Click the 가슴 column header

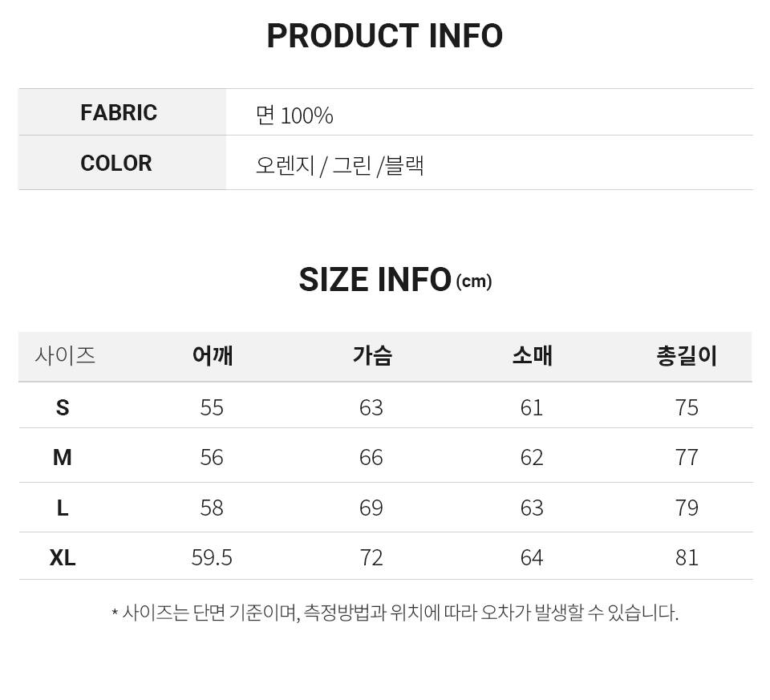coord(372,355)
